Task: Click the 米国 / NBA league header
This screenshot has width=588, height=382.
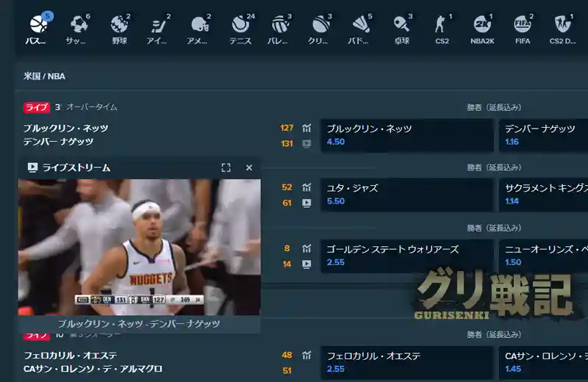Action: pyautogui.click(x=45, y=76)
